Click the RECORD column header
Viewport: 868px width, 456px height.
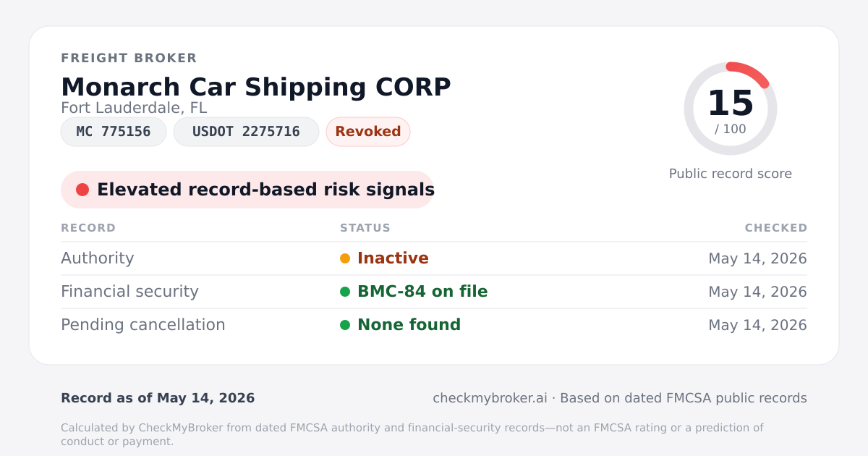point(88,228)
